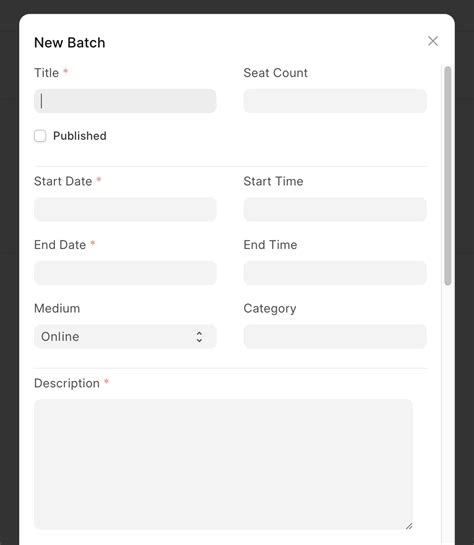Click the Description field label

(67, 383)
